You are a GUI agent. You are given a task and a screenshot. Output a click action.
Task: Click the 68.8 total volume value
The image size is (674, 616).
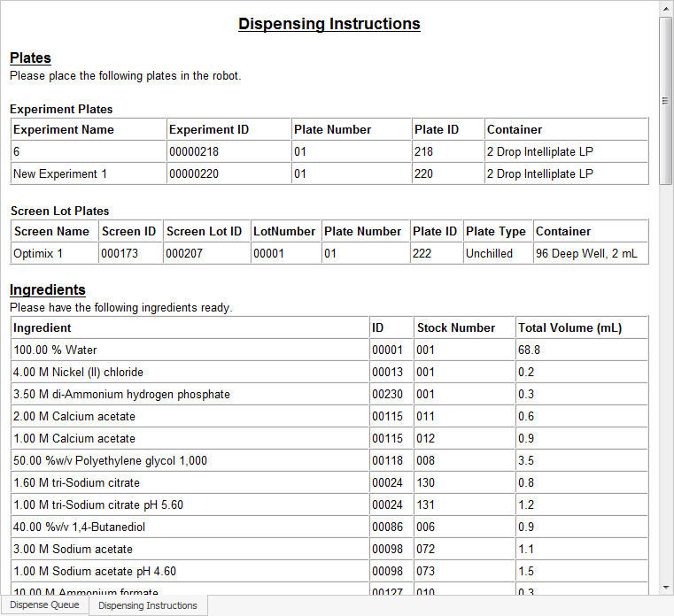coord(530,350)
